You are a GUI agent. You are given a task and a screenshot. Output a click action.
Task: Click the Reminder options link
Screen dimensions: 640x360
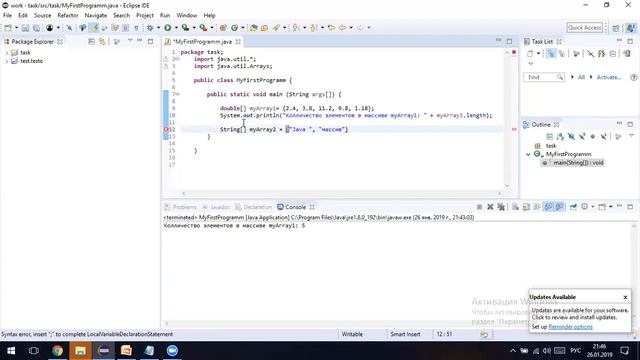pyautogui.click(x=570, y=327)
